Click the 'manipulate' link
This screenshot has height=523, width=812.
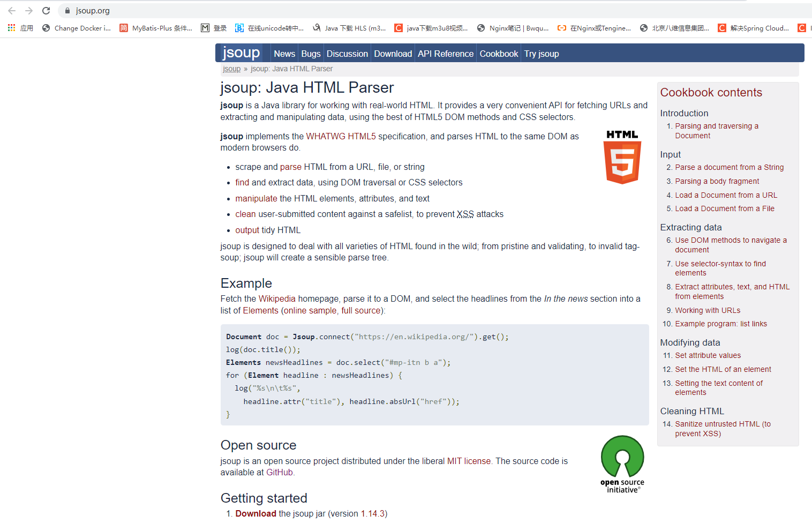coord(255,199)
